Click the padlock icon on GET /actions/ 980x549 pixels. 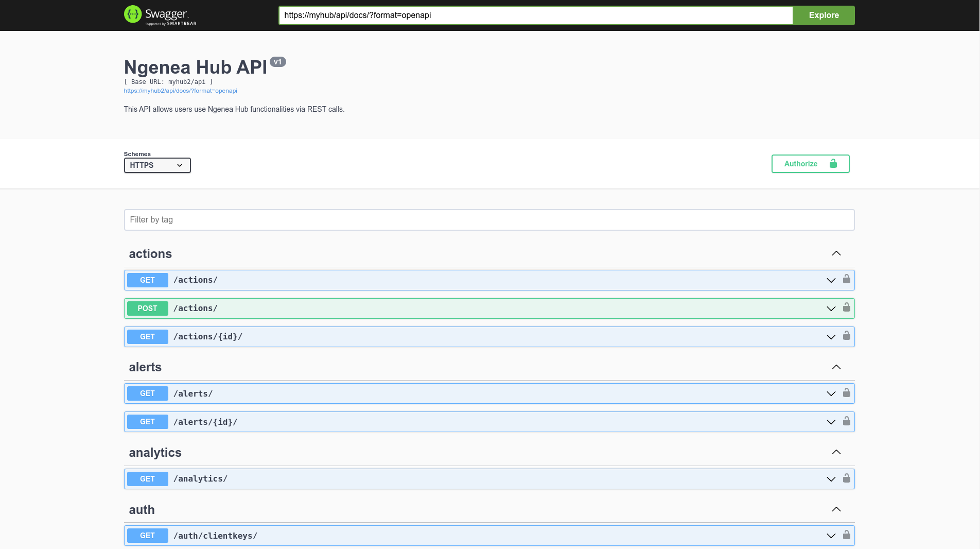coord(847,280)
